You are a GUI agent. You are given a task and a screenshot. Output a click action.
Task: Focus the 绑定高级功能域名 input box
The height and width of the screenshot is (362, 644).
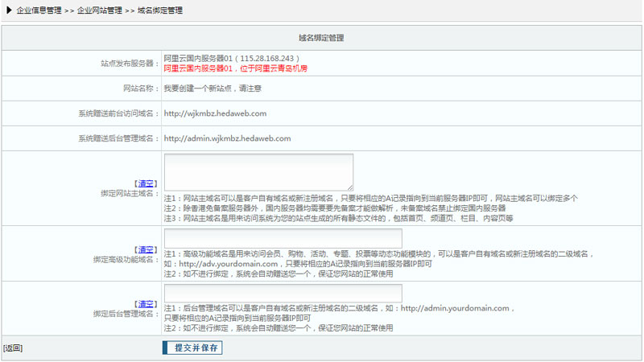pyautogui.click(x=283, y=238)
